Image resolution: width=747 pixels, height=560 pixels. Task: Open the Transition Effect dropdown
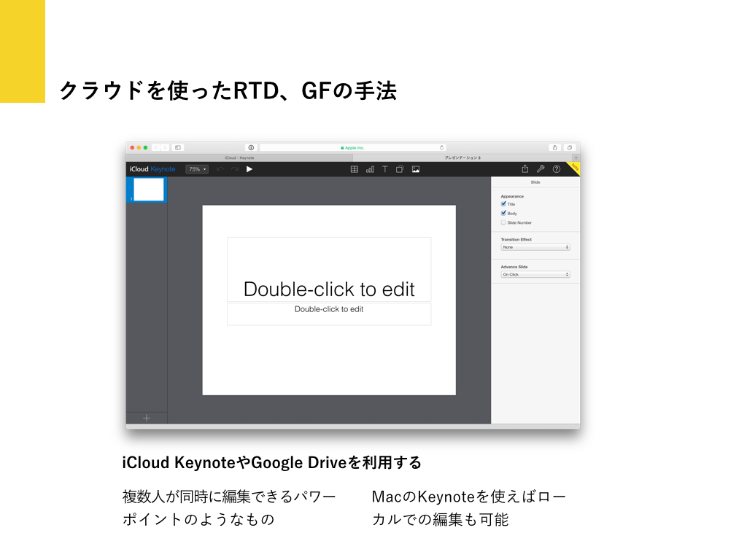535,247
